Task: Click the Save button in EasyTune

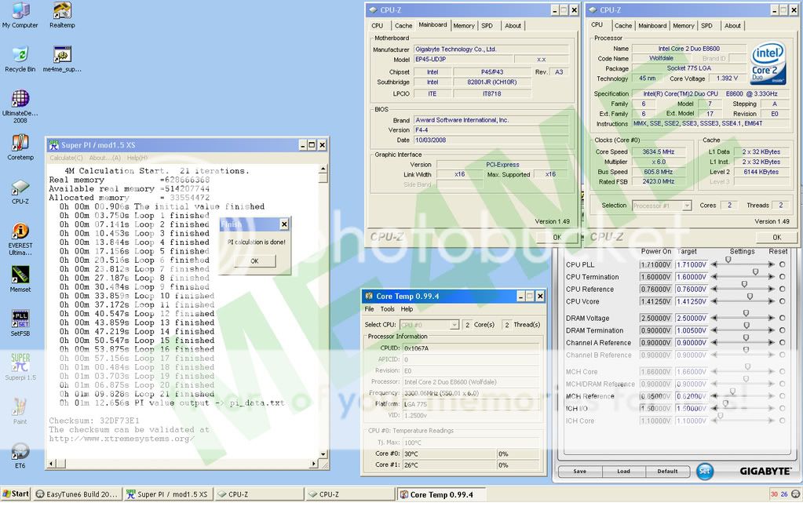Action: (x=580, y=472)
